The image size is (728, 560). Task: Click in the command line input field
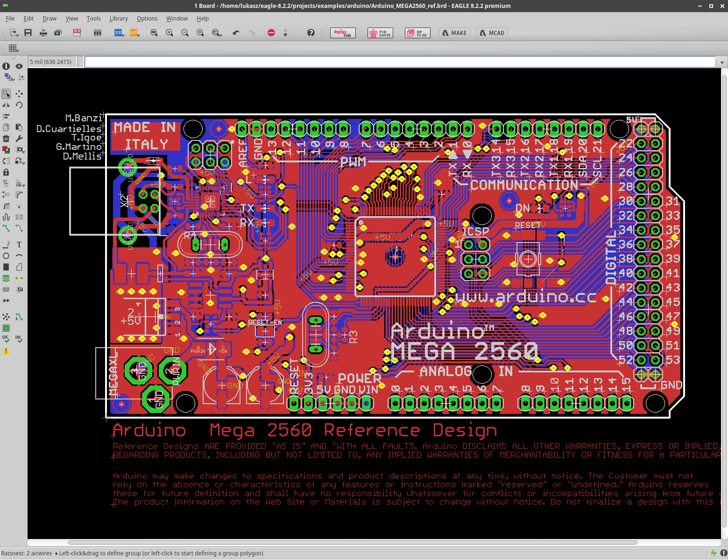pos(400,62)
